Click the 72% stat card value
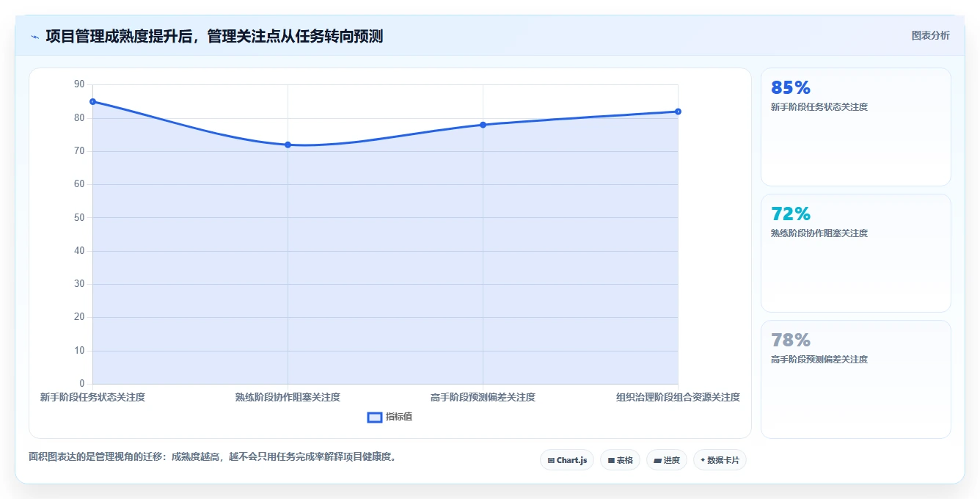The width and height of the screenshot is (980, 499). 791,214
